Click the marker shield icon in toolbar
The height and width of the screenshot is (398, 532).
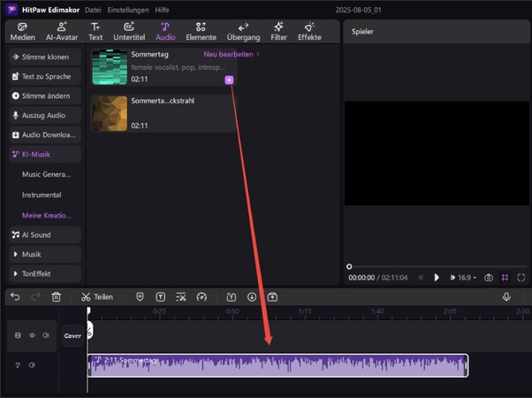click(140, 297)
